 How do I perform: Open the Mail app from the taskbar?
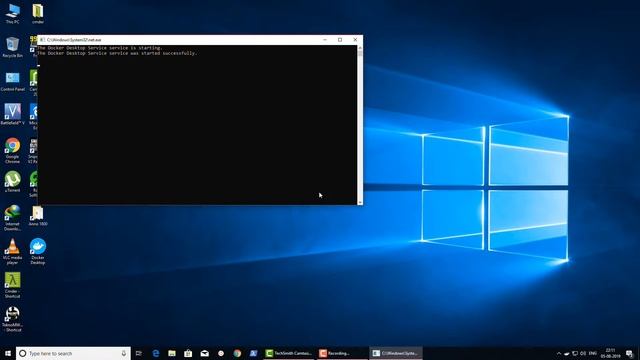[204, 353]
